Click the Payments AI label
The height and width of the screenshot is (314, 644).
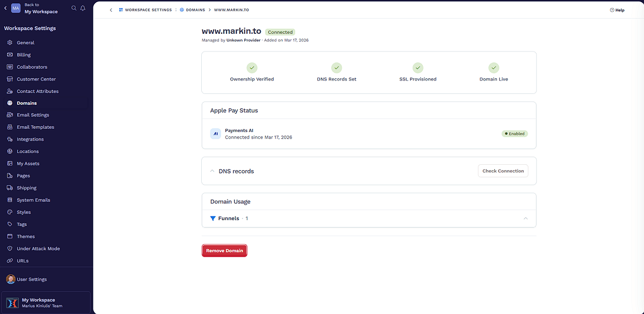click(x=239, y=130)
